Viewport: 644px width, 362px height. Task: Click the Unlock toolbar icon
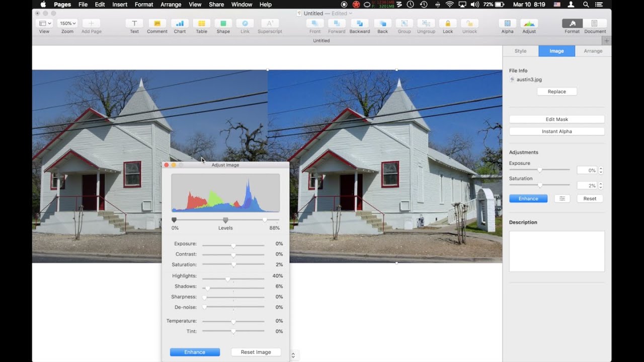469,23
